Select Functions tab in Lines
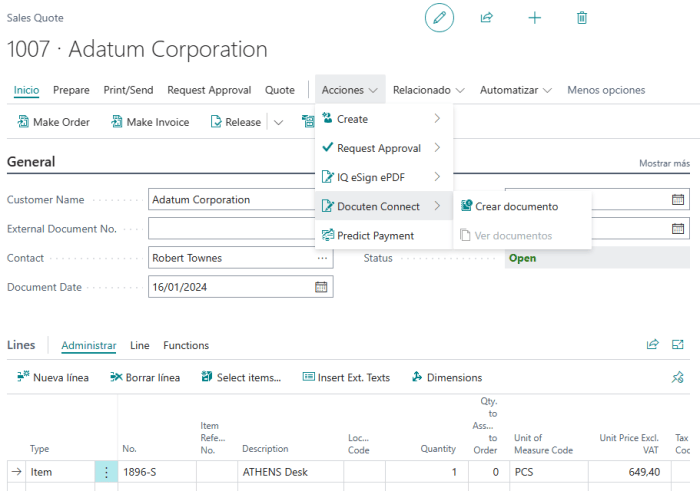 [x=186, y=345]
